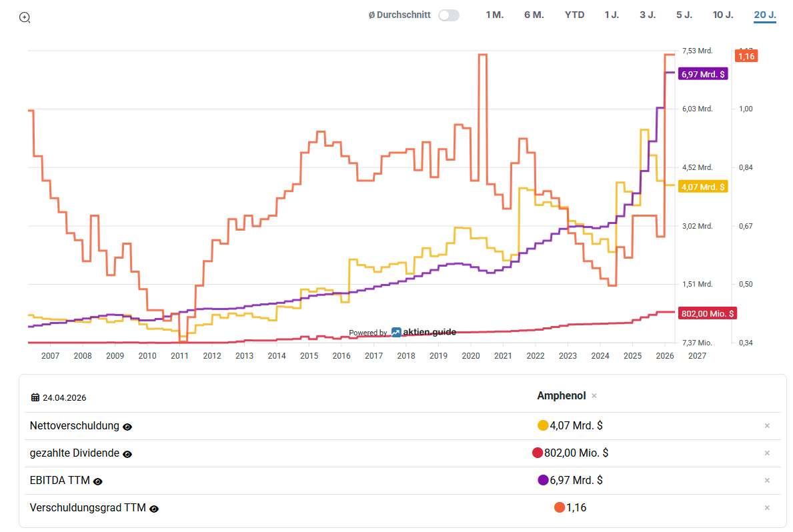Toggle visibility eye for gezahlte Dividende
This screenshot has width=793, height=532.
[127, 454]
